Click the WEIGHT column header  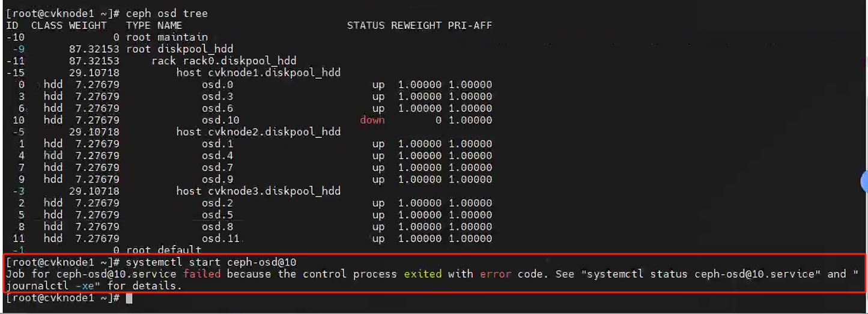(x=88, y=25)
